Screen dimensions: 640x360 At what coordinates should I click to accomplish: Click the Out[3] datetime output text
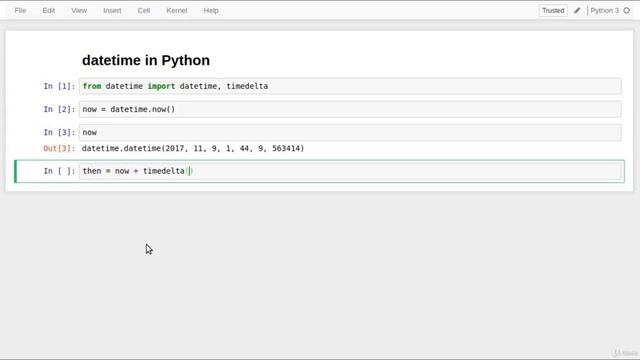[193, 148]
